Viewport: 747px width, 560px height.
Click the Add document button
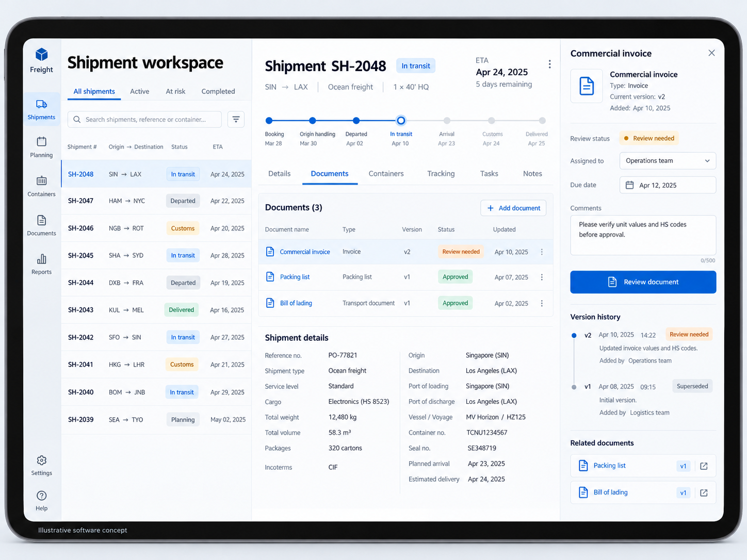[513, 208]
